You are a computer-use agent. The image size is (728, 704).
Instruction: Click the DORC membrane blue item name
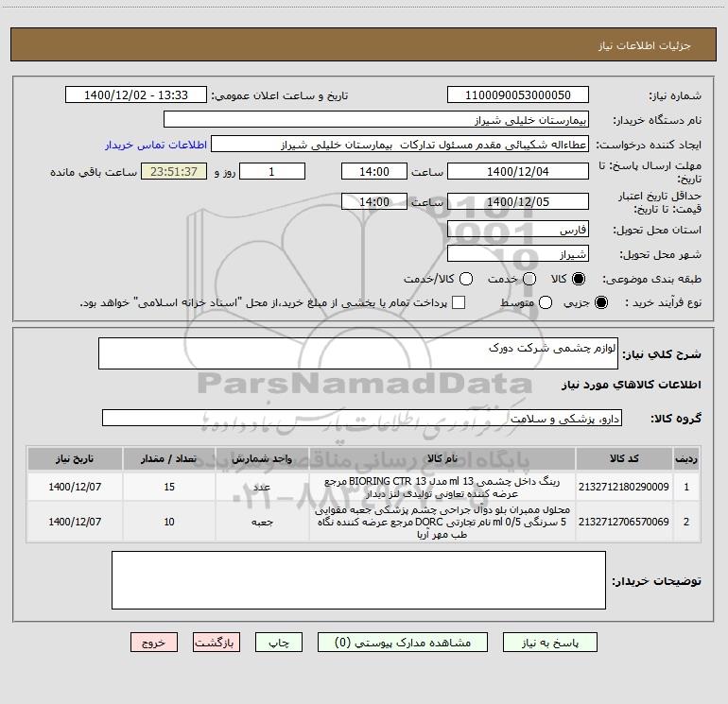[442, 522]
